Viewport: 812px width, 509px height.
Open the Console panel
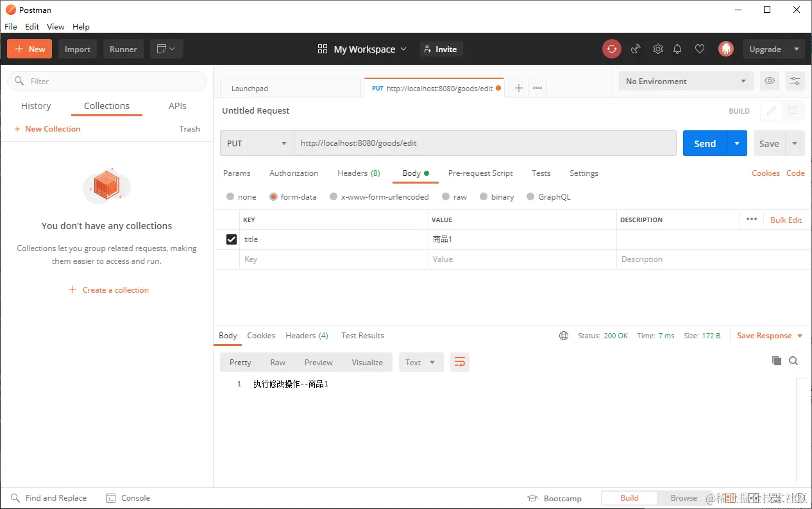(128, 497)
